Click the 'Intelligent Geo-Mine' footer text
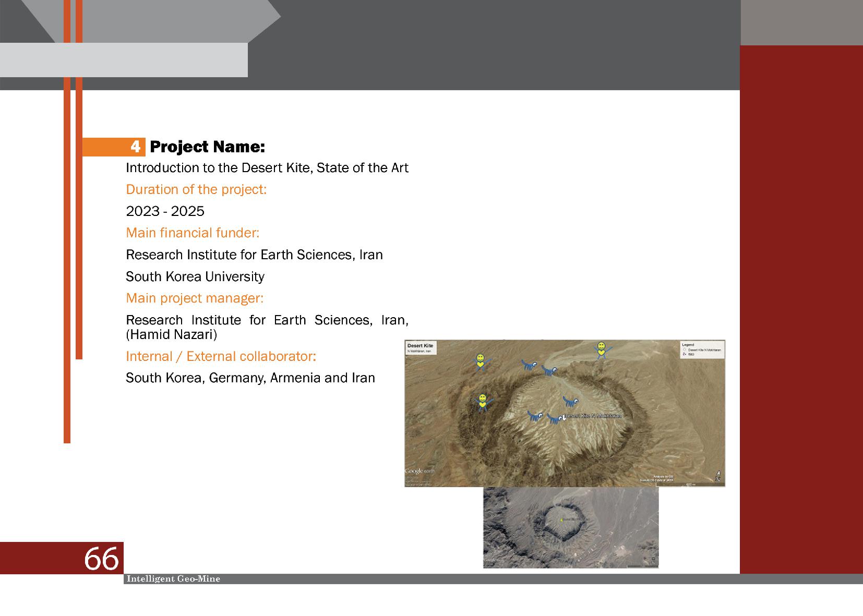This screenshot has height=616, width=863. pyautogui.click(x=173, y=579)
